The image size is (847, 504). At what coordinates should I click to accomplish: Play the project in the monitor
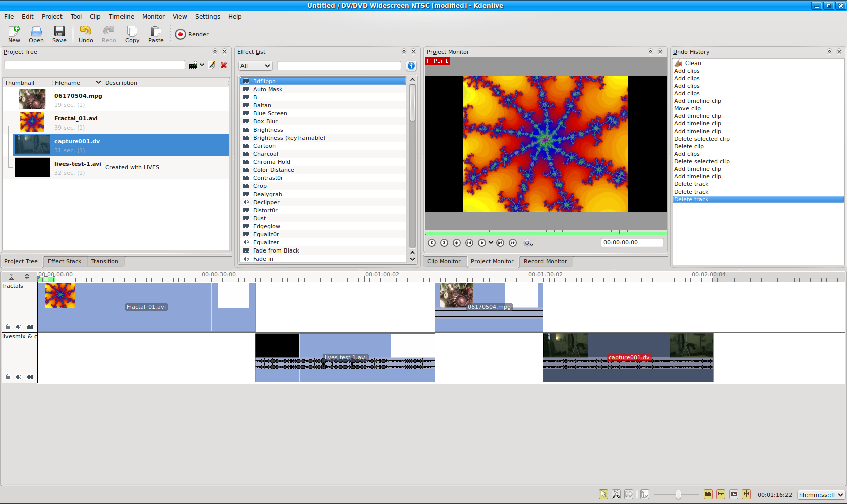(482, 243)
